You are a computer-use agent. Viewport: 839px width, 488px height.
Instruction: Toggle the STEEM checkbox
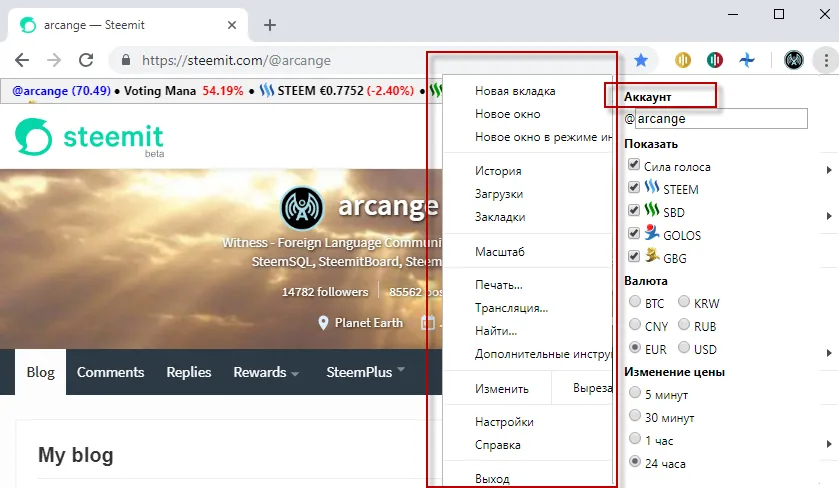(x=634, y=187)
